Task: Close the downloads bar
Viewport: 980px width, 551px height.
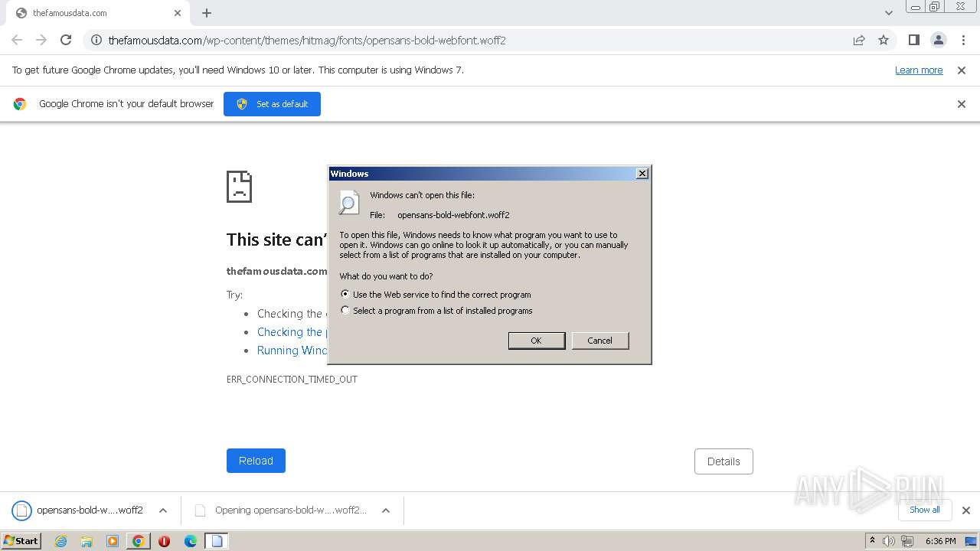Action: [x=966, y=510]
